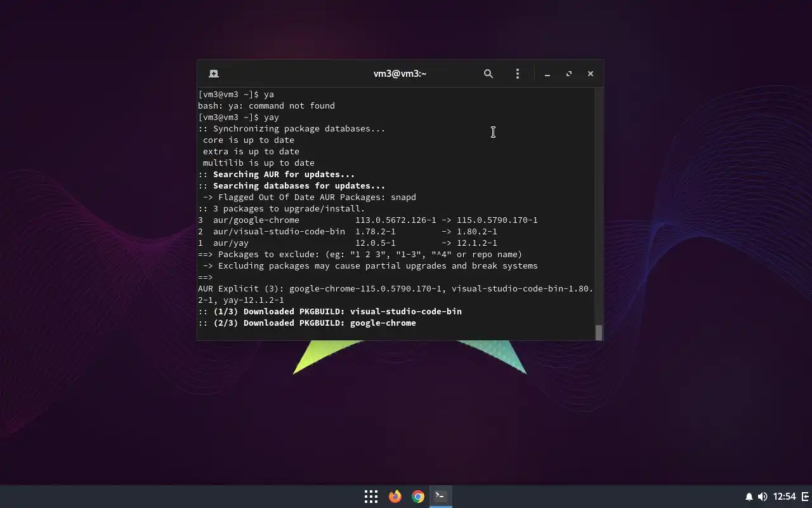Viewport: 812px width, 508px height.
Task: Click the 'aur/visual-studio-code-bin' line
Action: coord(348,232)
